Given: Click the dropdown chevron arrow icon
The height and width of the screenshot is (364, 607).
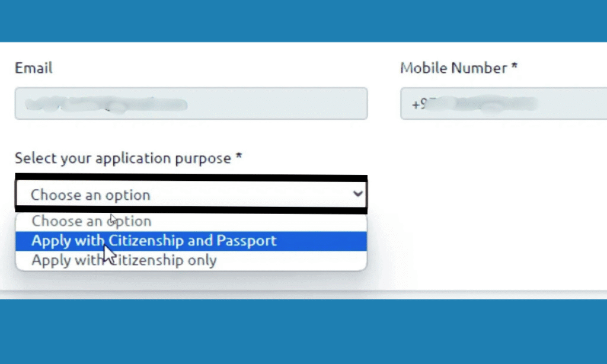Looking at the screenshot, I should pos(357,194).
